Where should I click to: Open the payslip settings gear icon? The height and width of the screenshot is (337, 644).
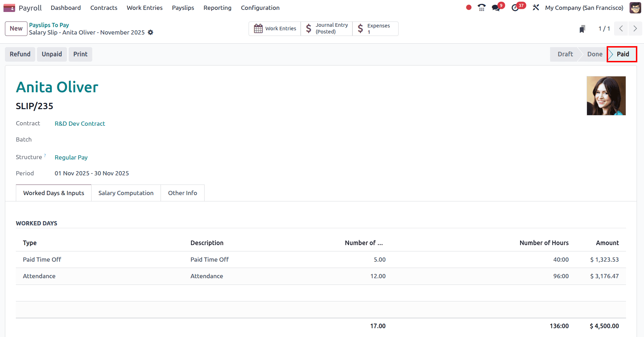coord(151,32)
